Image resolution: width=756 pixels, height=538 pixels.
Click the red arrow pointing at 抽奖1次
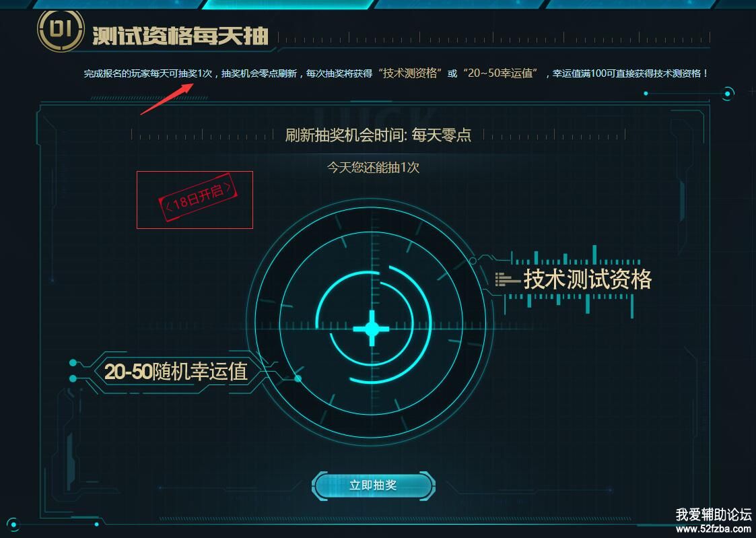[167, 99]
